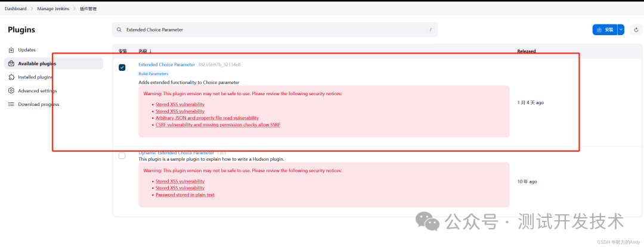This screenshot has height=247, width=644.
Task: Click the '10 年 ago' release date
Action: click(x=527, y=182)
